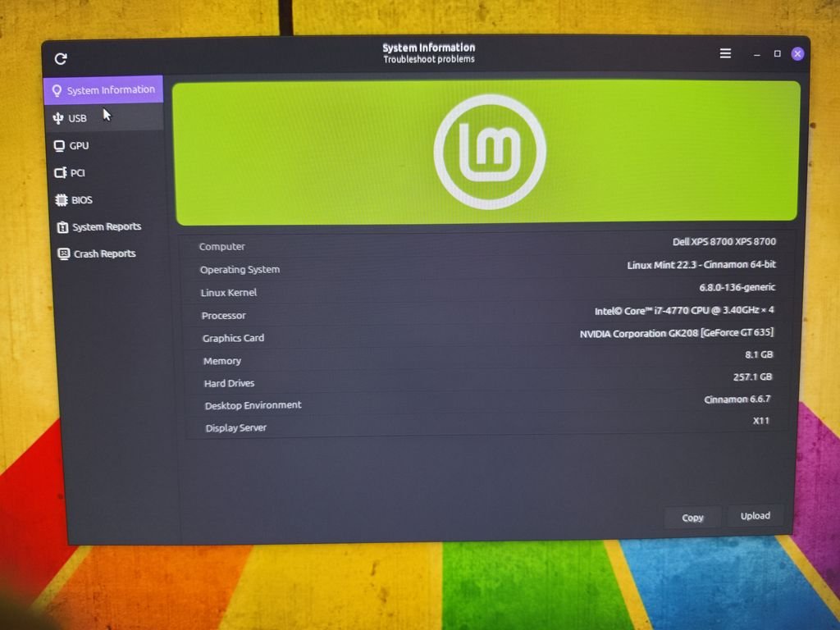Click the '8.1 GB' memory value
Viewport: 840px width, 630px height.
pos(759,354)
